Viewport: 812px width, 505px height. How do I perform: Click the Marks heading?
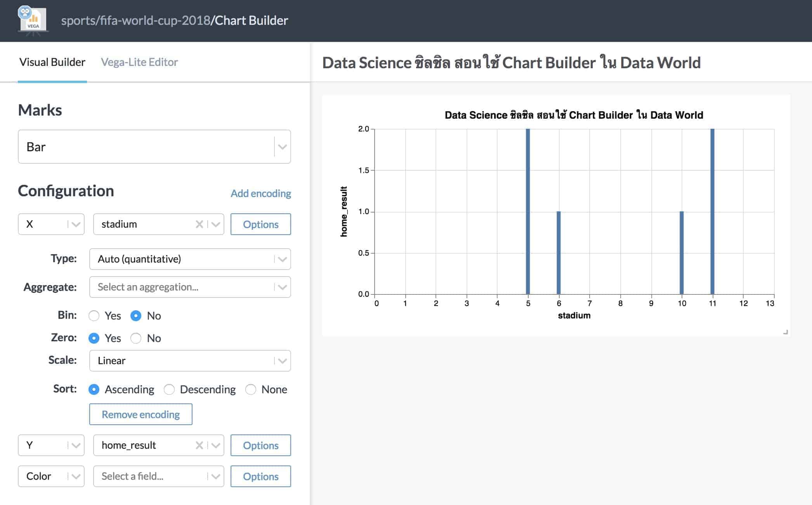click(x=40, y=110)
